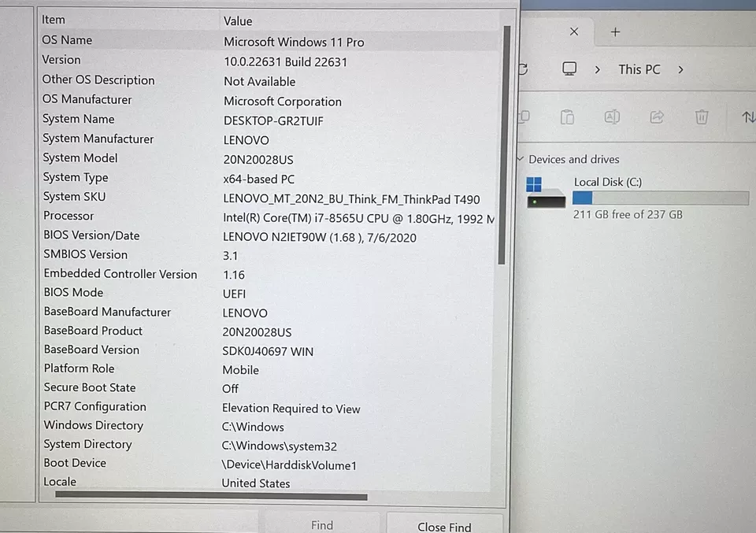
Task: Click the Copy icon in Explorer toolbar
Action: click(x=524, y=117)
